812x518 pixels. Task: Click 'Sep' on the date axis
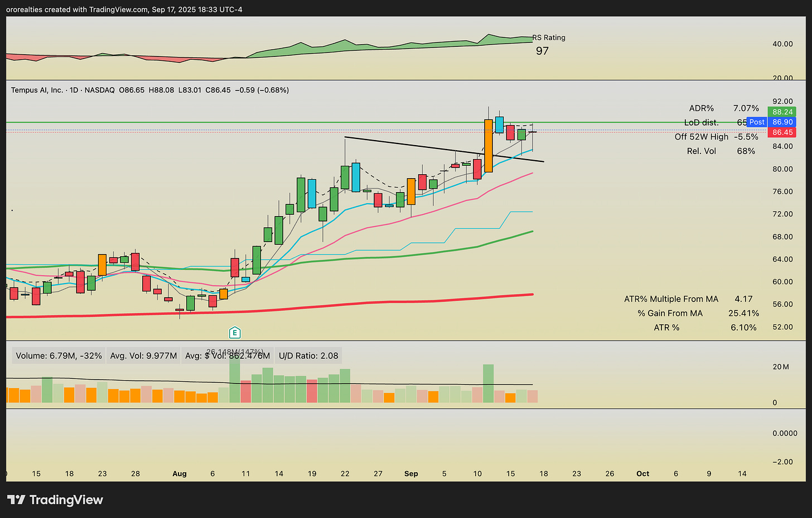pyautogui.click(x=411, y=474)
